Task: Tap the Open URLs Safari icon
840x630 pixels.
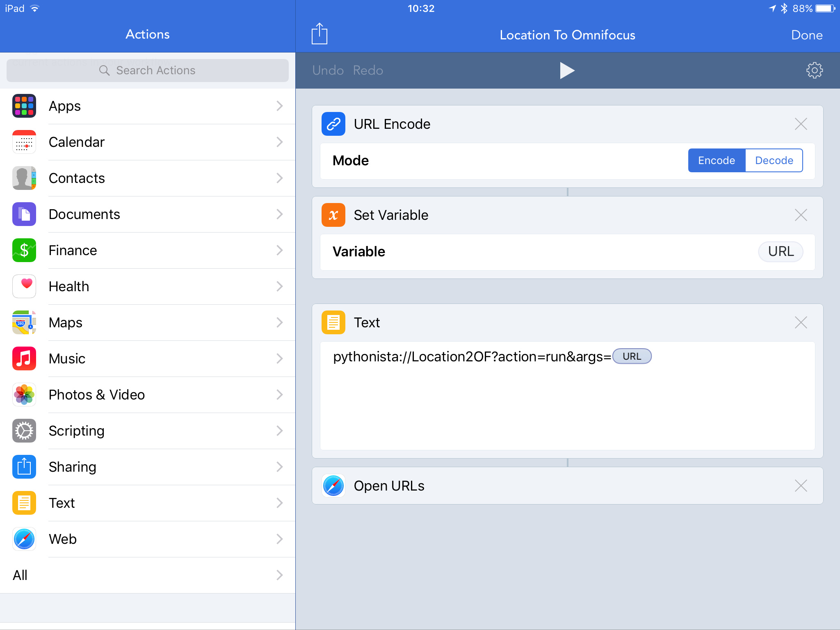Action: (333, 486)
